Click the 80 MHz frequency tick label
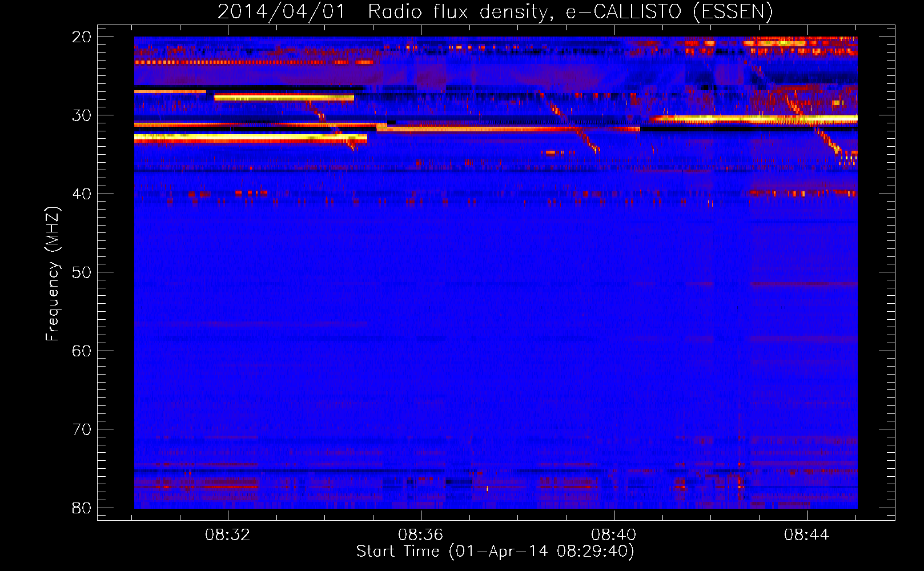The image size is (924, 571). point(82,508)
